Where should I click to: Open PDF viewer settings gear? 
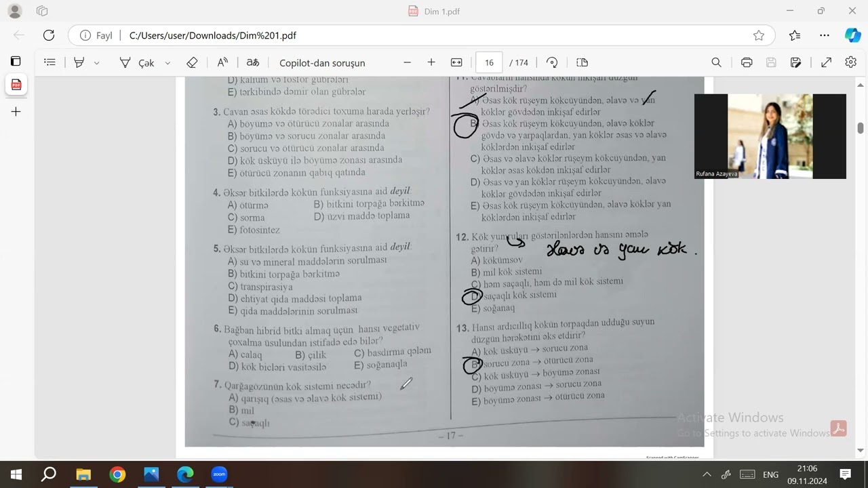[x=851, y=62]
